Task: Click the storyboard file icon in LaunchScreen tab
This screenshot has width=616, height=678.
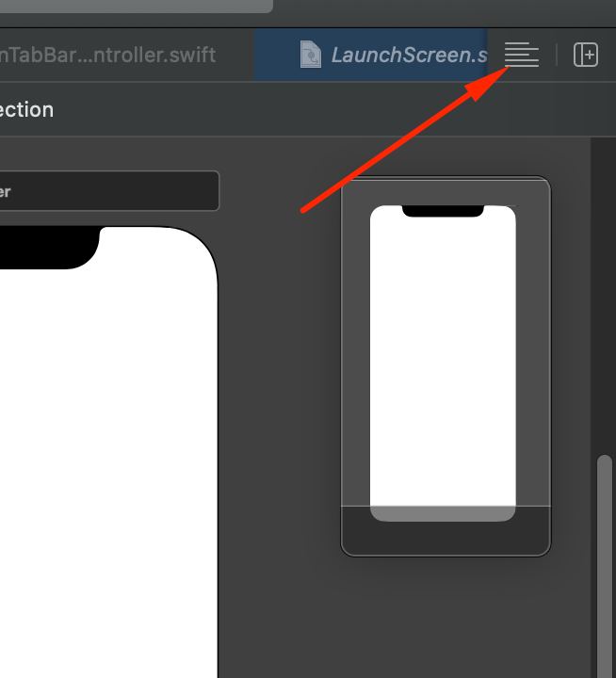Action: (x=311, y=55)
